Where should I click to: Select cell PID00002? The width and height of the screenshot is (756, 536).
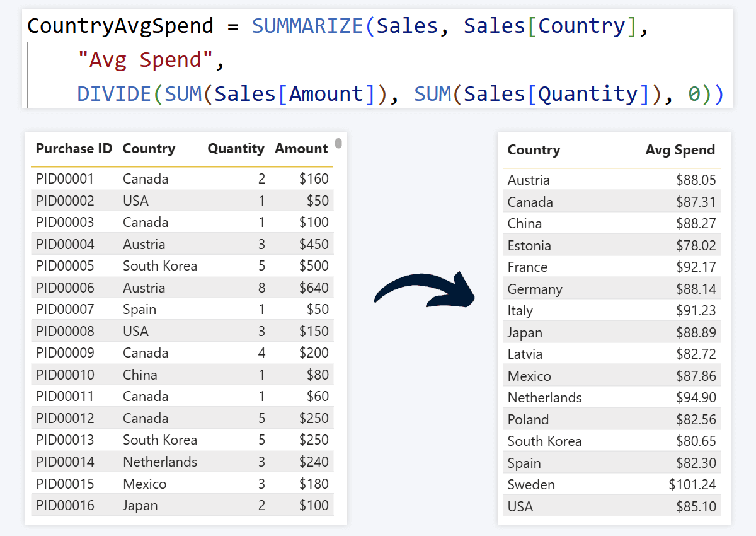pos(65,201)
